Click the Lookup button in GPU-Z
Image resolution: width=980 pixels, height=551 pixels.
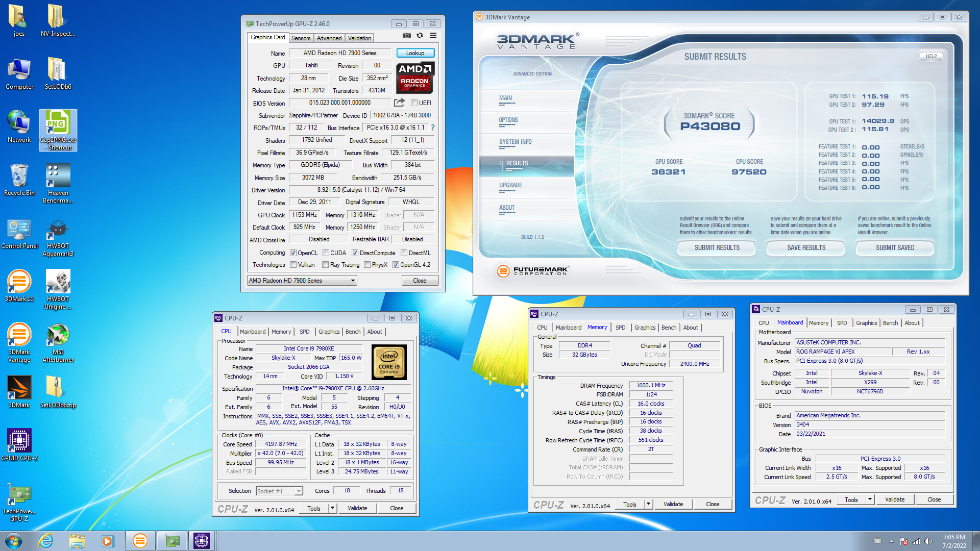coord(415,53)
